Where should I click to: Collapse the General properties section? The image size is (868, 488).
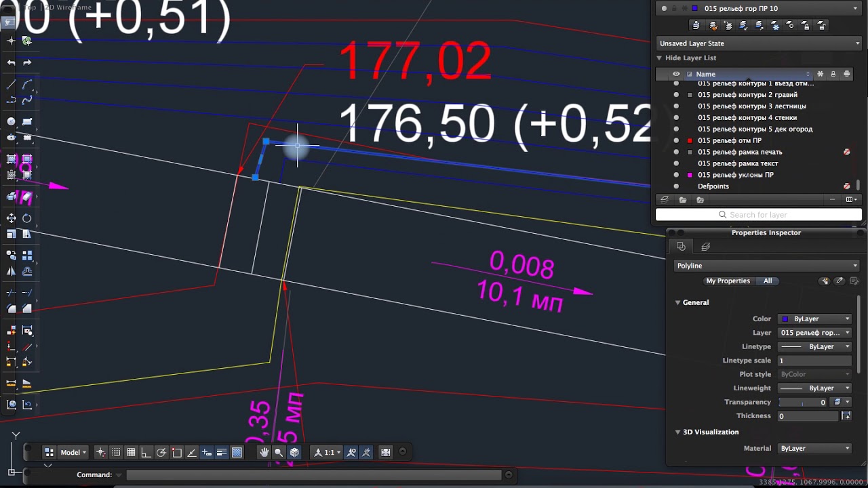click(x=677, y=303)
